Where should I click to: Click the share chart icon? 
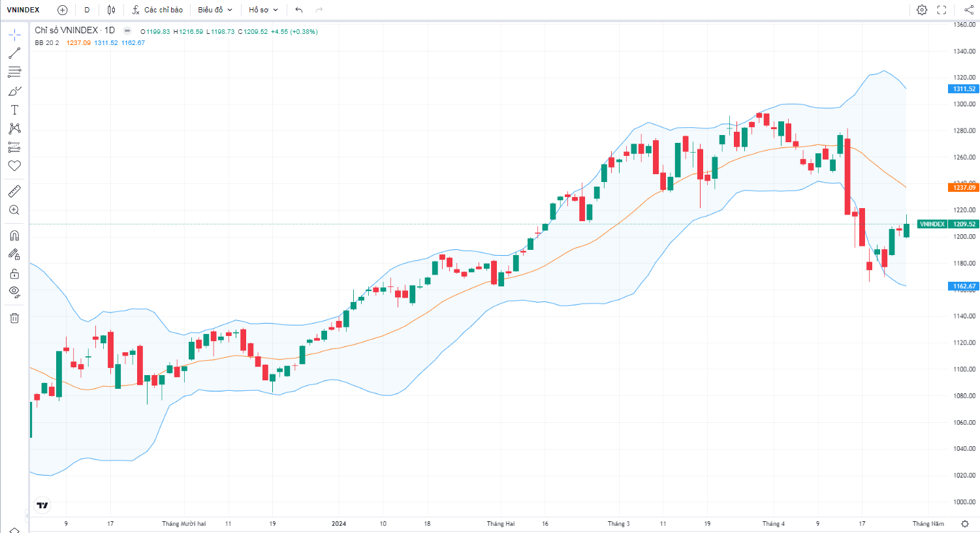[x=968, y=10]
